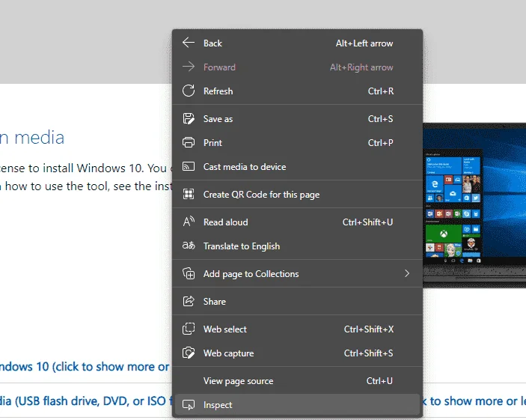This screenshot has height=420, width=526.
Task: Select Web capture menu entry
Action: [x=297, y=353]
